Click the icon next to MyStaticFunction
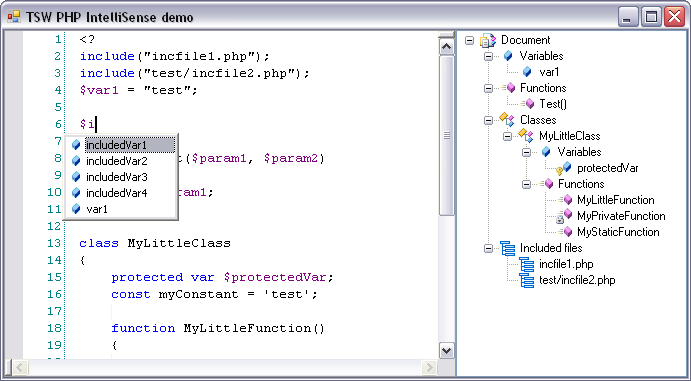Image resolution: width=691 pixels, height=381 pixels. pyautogui.click(x=565, y=232)
